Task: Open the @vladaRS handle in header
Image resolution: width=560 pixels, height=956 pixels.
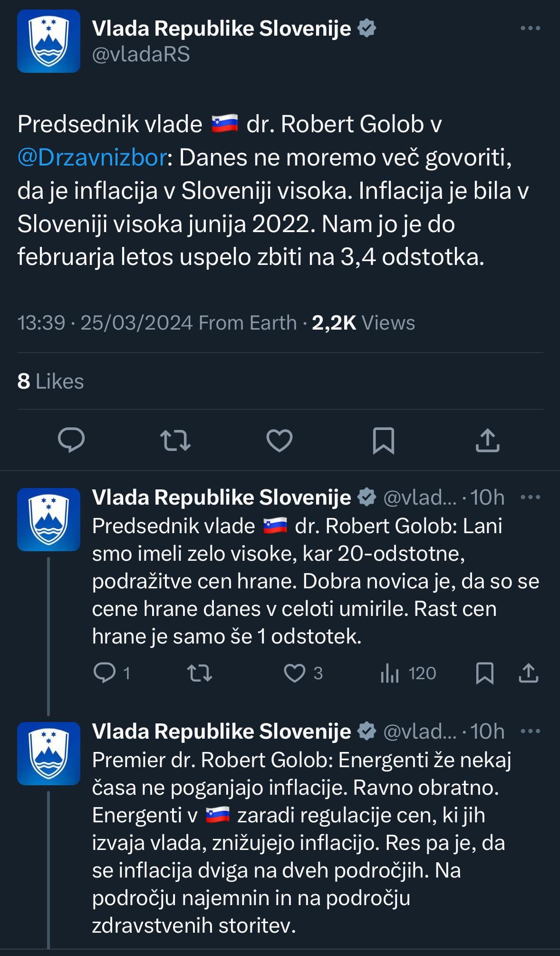Action: click(141, 54)
